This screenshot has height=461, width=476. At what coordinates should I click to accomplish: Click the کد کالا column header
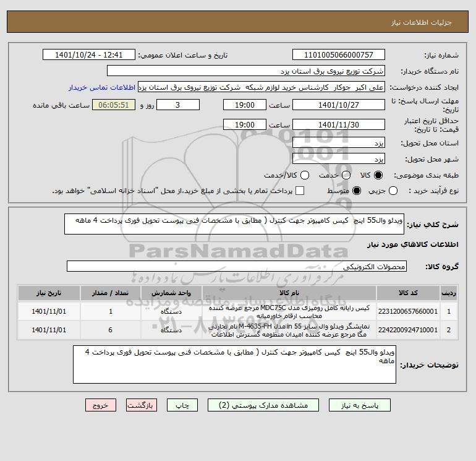coord(408,293)
